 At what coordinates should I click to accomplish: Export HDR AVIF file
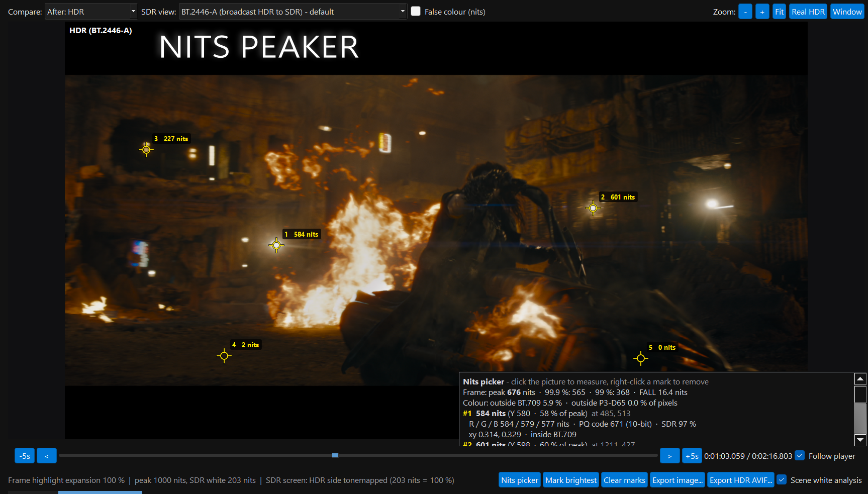(x=741, y=480)
